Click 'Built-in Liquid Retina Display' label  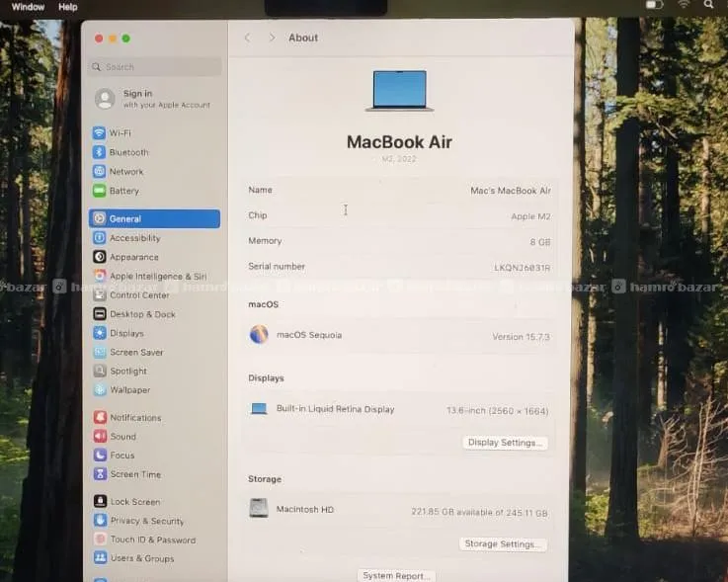click(335, 409)
